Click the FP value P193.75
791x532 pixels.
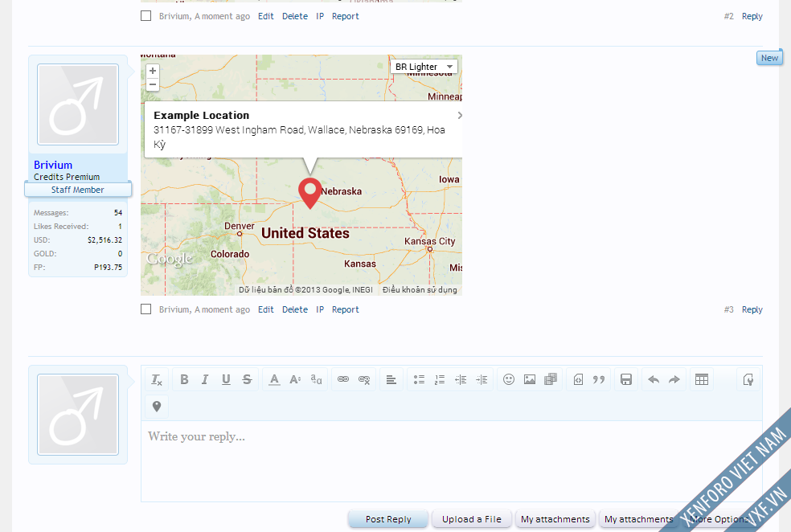tap(108, 268)
